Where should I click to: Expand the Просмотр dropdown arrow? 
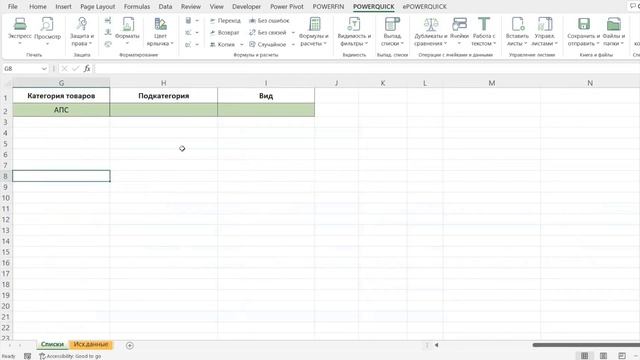47,43
